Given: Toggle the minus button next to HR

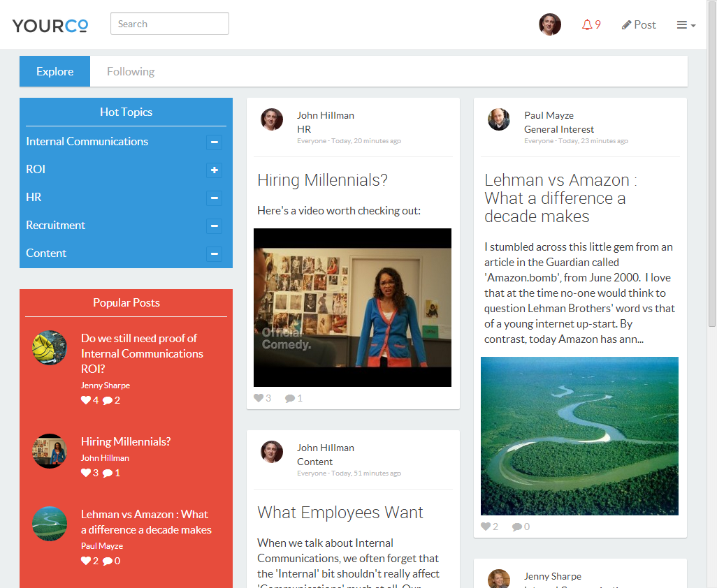Looking at the screenshot, I should coord(215,198).
